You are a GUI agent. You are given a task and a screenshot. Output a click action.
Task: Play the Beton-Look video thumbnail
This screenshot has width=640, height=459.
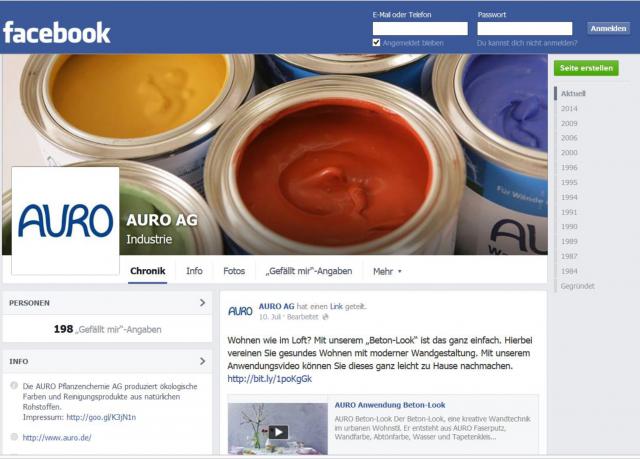(278, 432)
